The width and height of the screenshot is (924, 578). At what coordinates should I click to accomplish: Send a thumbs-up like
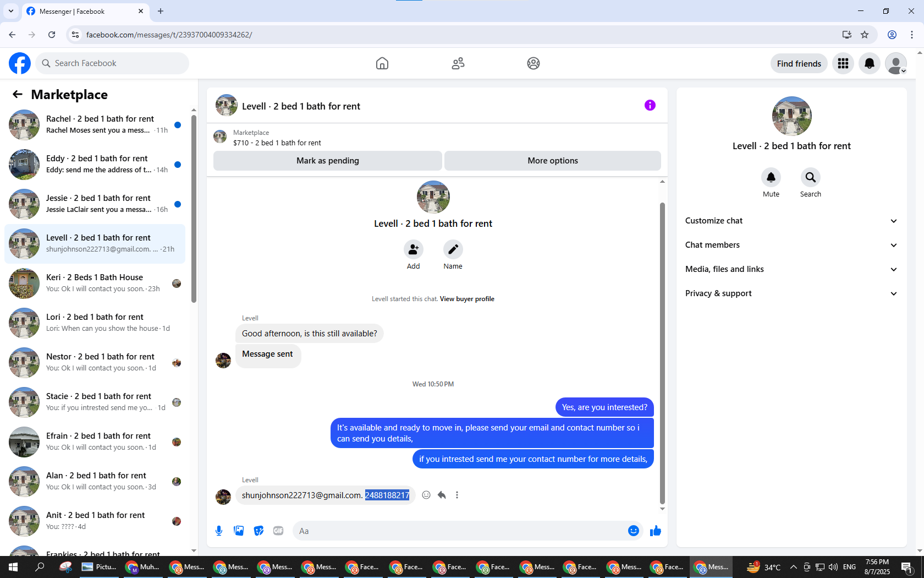pyautogui.click(x=656, y=531)
